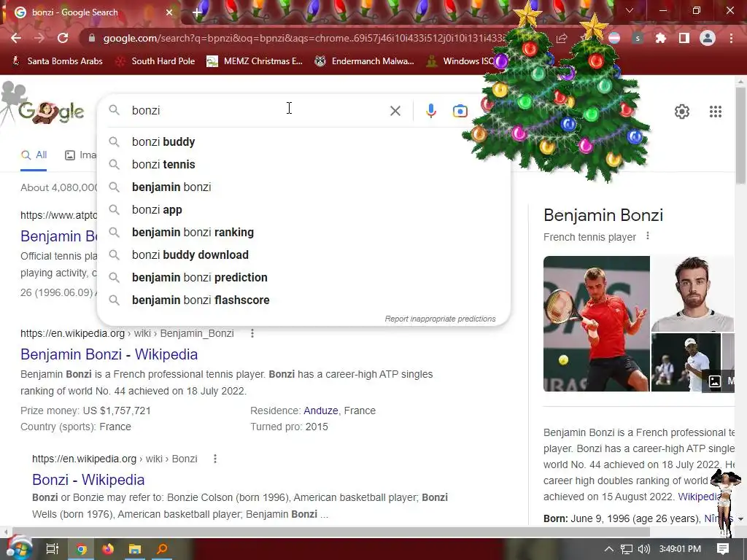The image size is (747, 560).
Task: Open the orange magnifier taskbar app
Action: [x=162, y=549]
